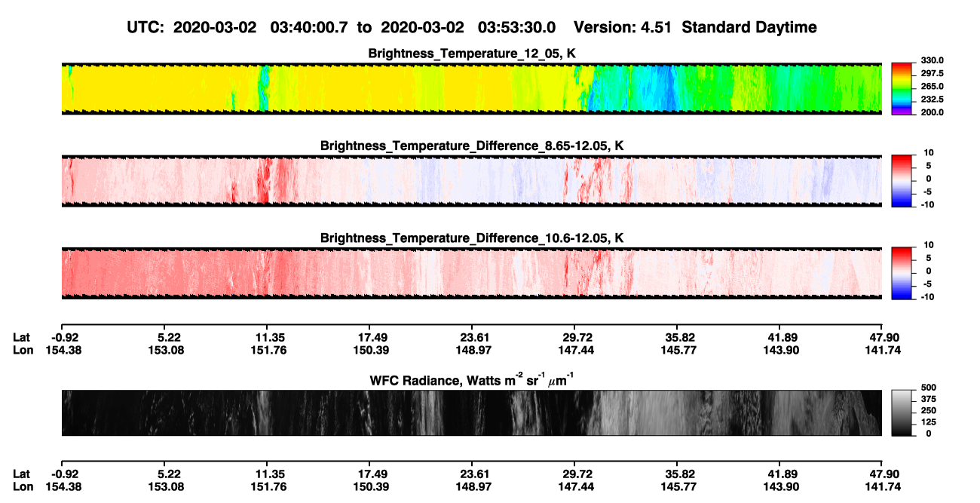The width and height of the screenshot is (980, 503).
Task: Select the Brightness_Temperature_12_05 image strip
Action: point(471,88)
